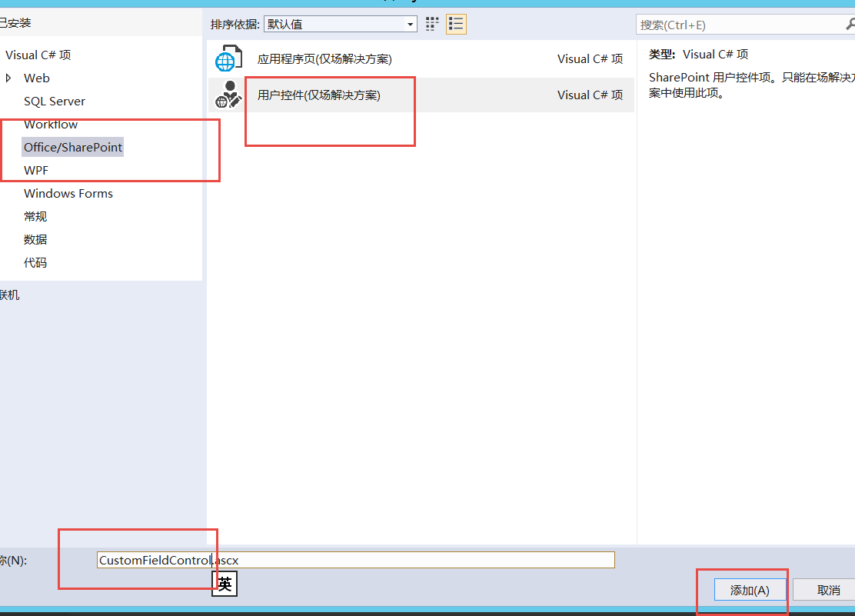Choose 应用程序页(仅场解决方案) template
Screen dimensions: 855x616
[x=421, y=59]
